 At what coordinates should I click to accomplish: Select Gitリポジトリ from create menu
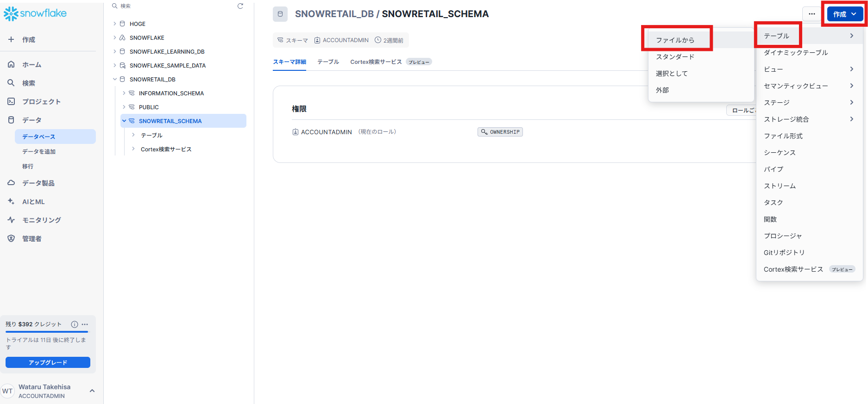(809, 252)
